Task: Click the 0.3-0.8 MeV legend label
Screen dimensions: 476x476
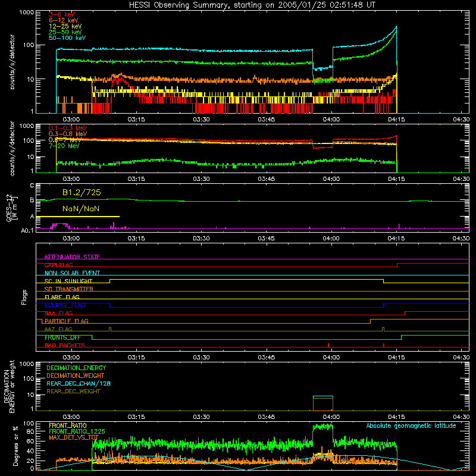Action: click(x=68, y=134)
